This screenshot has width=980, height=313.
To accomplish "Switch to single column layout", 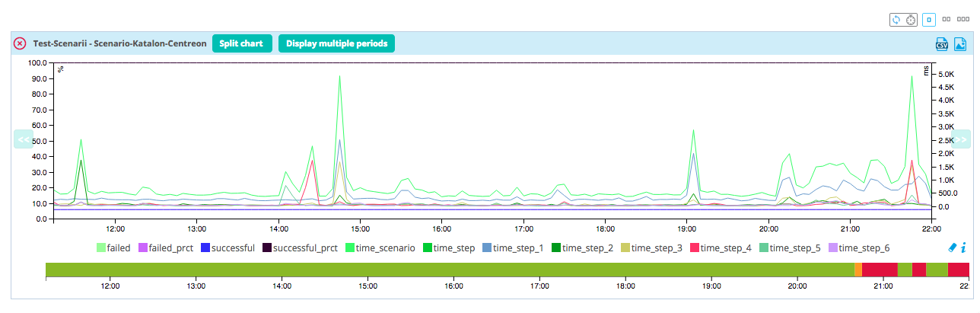I will [x=929, y=19].
